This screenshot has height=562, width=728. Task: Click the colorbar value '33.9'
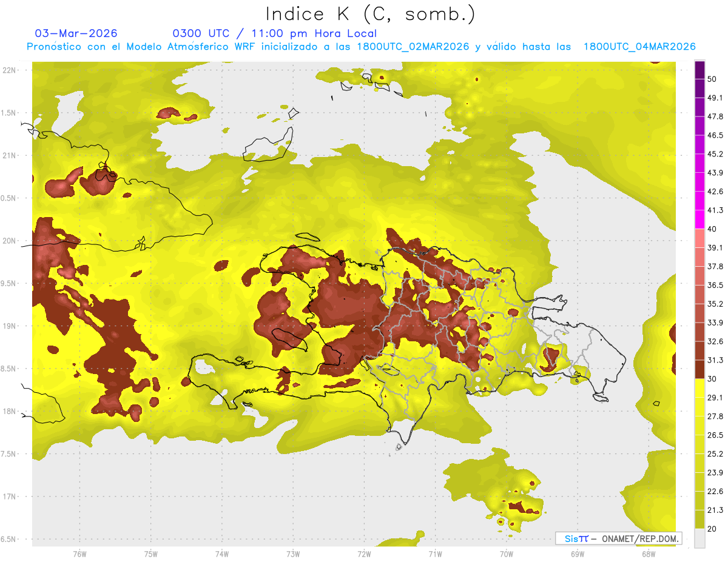(x=715, y=323)
